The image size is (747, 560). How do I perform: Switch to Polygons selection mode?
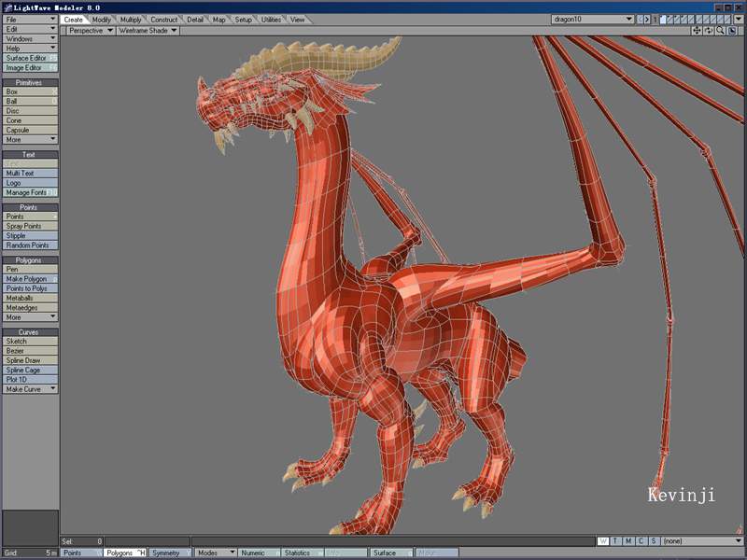[125, 553]
